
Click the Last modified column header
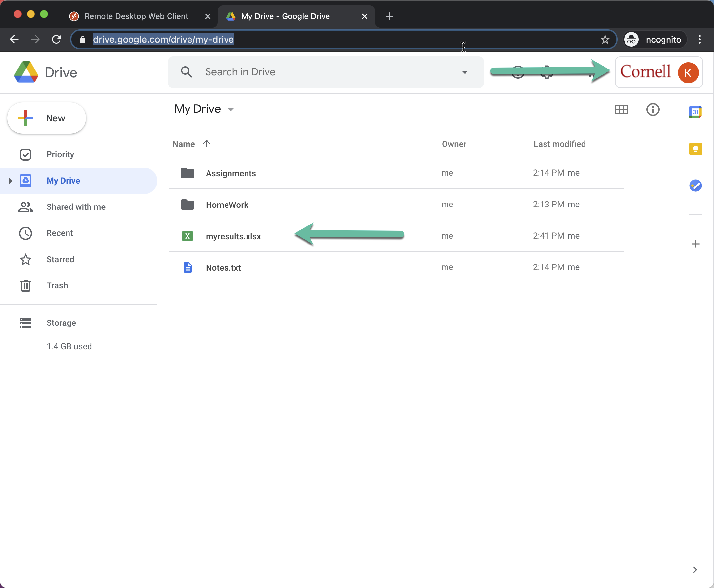[x=560, y=144]
